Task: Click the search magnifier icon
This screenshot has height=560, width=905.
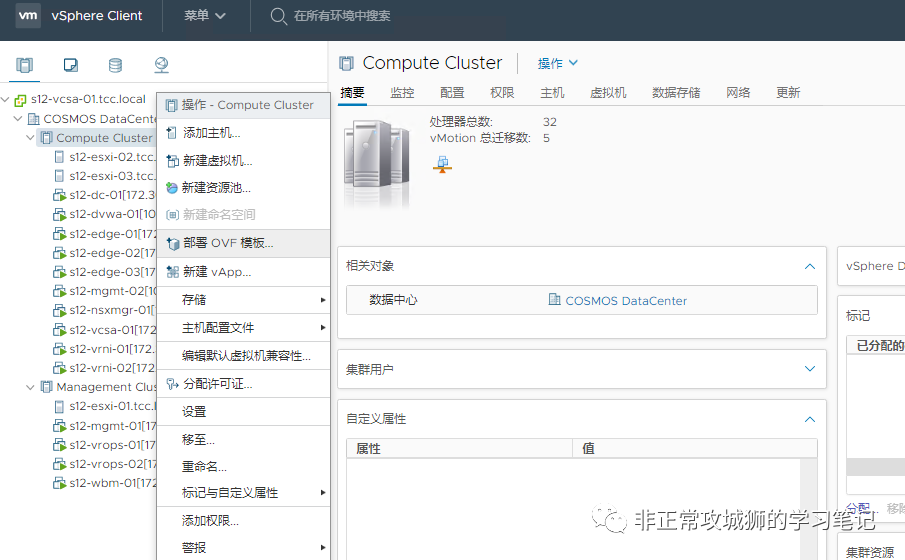Action: 278,16
